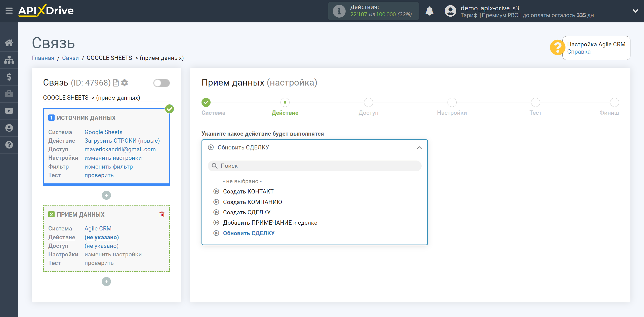The width and height of the screenshot is (644, 317).
Task: Click source проверить test link
Action: (99, 175)
